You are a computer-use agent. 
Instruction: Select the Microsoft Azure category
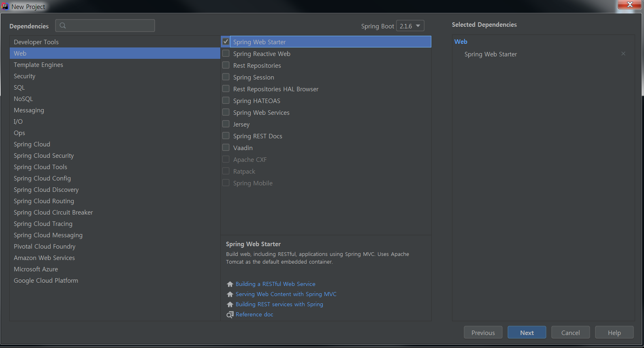(x=115, y=269)
